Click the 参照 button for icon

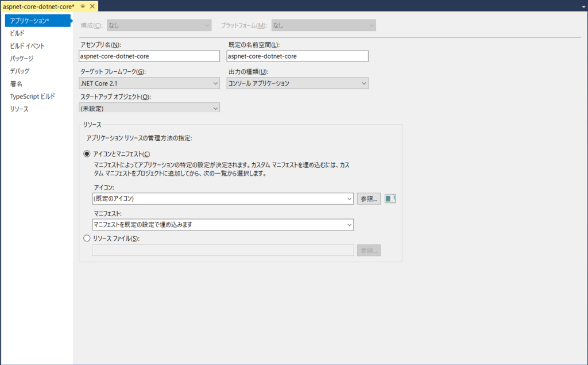point(369,199)
